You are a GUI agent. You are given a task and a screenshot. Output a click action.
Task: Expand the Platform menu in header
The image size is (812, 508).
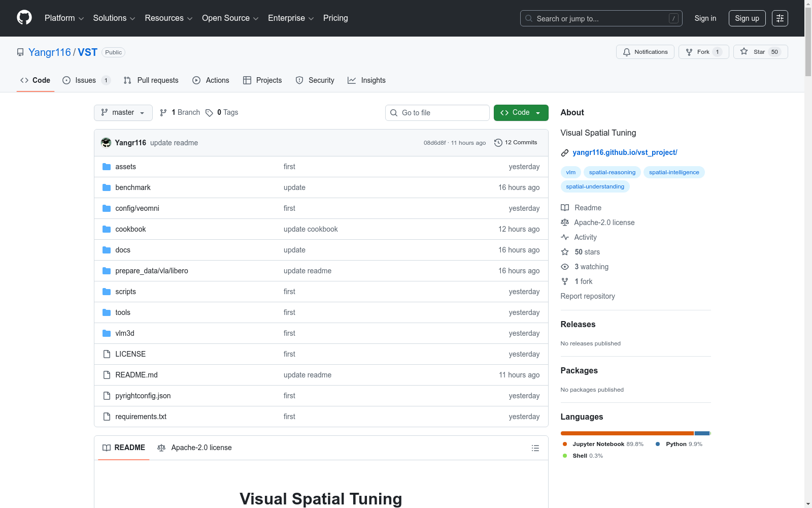(64, 18)
